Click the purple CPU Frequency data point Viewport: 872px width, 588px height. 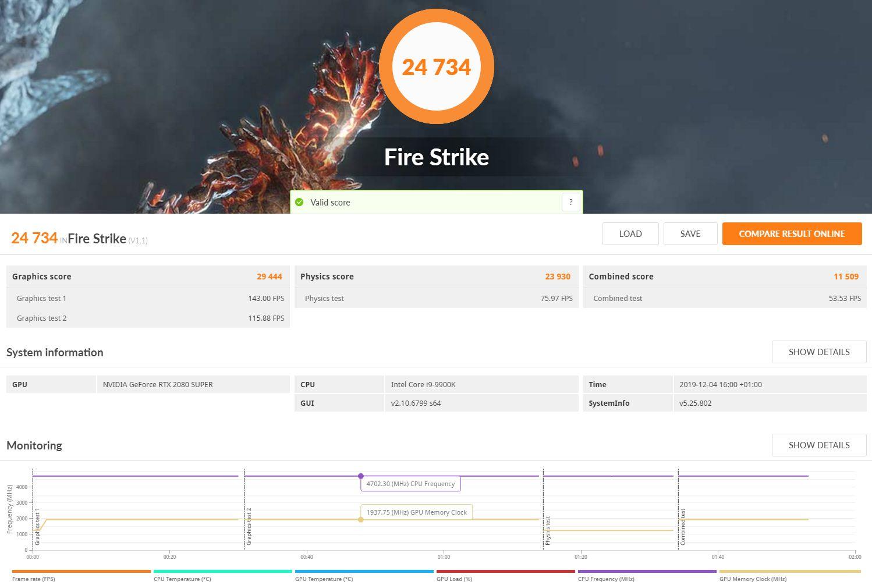click(x=361, y=476)
